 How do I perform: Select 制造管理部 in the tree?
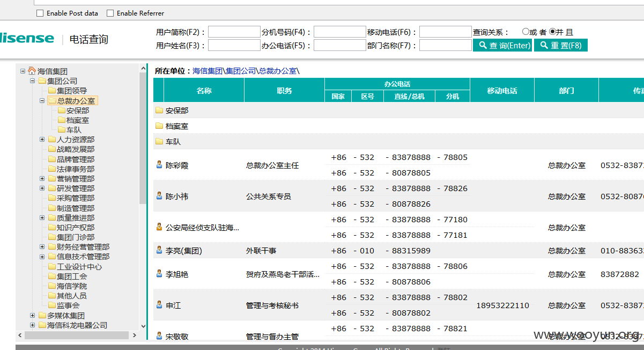(76, 208)
